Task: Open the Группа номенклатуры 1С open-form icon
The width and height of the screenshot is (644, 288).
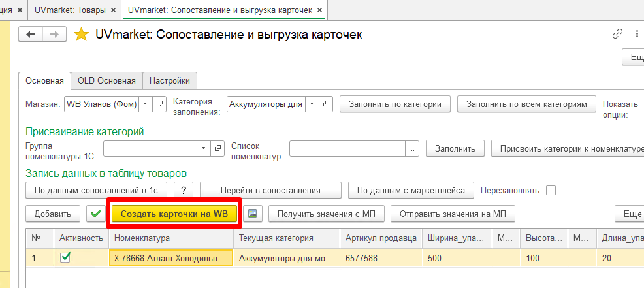Action: (x=217, y=149)
